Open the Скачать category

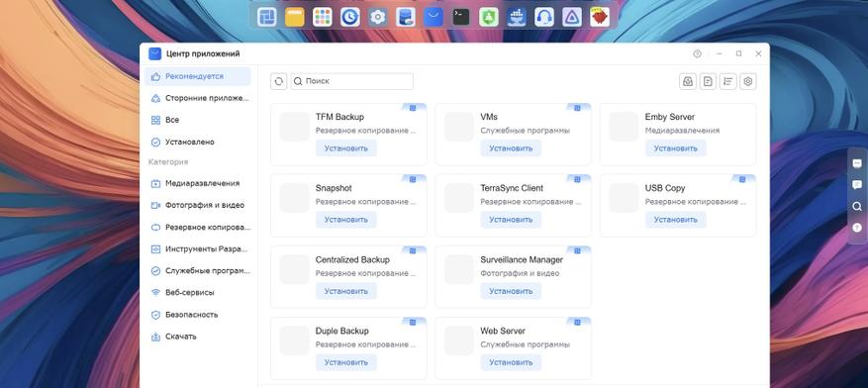198,336
